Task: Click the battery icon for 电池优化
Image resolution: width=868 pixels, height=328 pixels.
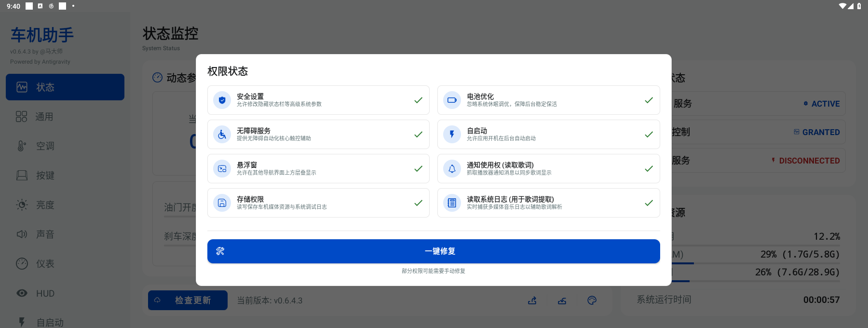Action: pos(452,100)
